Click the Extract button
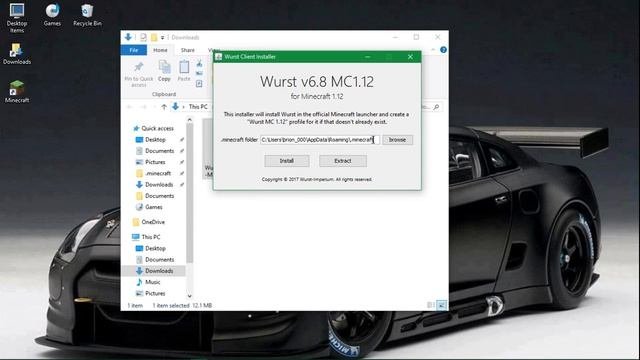Viewport: 640px width, 360px height. click(x=343, y=161)
